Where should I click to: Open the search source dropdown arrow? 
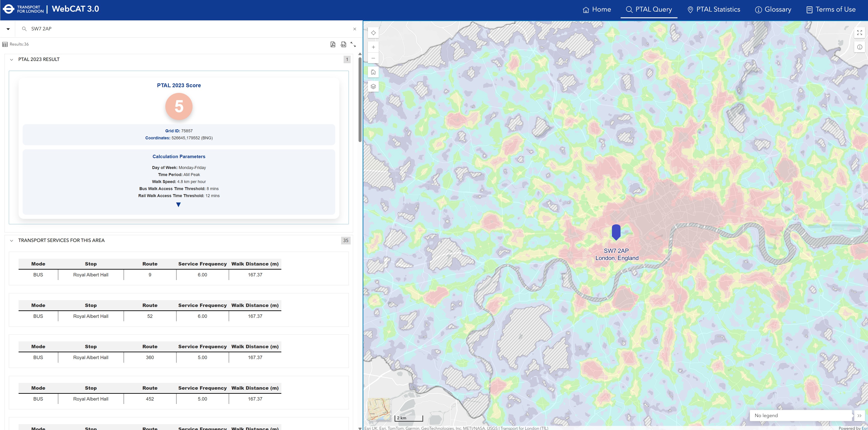pos(8,29)
